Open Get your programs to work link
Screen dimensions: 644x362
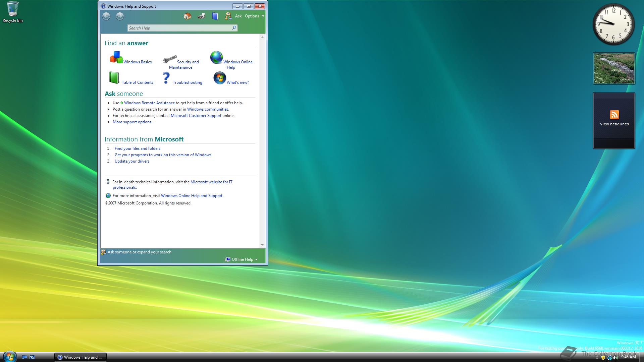(x=163, y=155)
